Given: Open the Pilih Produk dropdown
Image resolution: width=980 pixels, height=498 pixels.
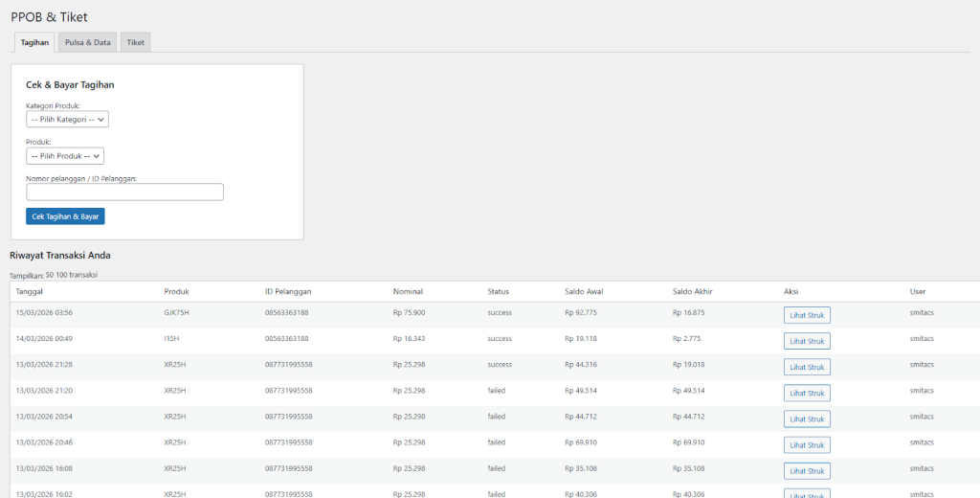Looking at the screenshot, I should (x=65, y=156).
